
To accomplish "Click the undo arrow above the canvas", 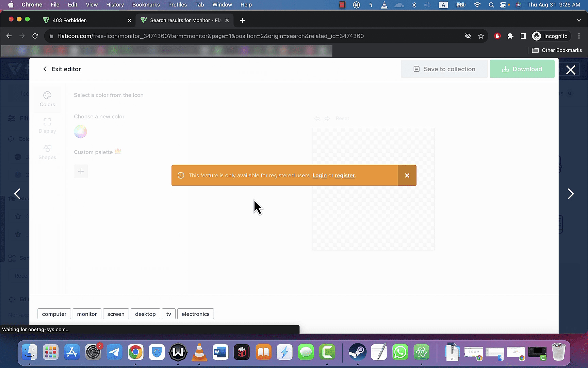I will coord(317,119).
